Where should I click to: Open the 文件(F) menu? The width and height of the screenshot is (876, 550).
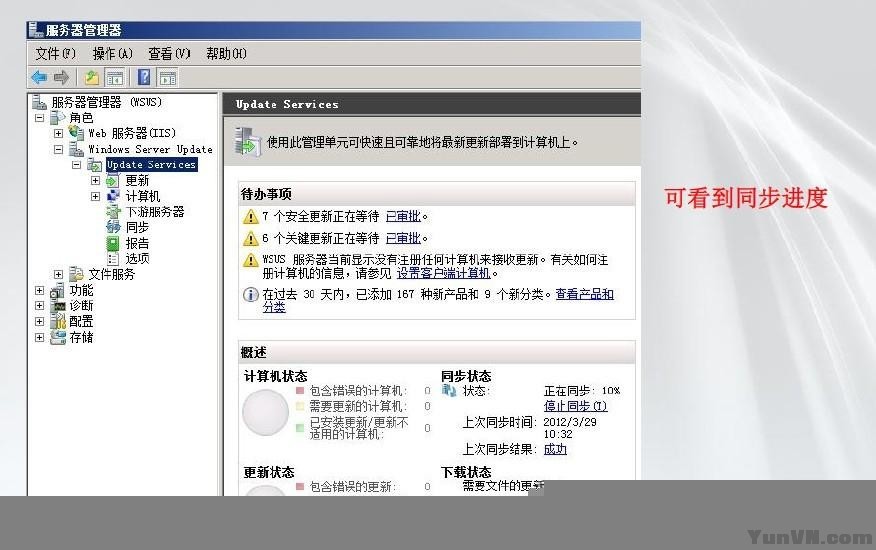(55, 54)
